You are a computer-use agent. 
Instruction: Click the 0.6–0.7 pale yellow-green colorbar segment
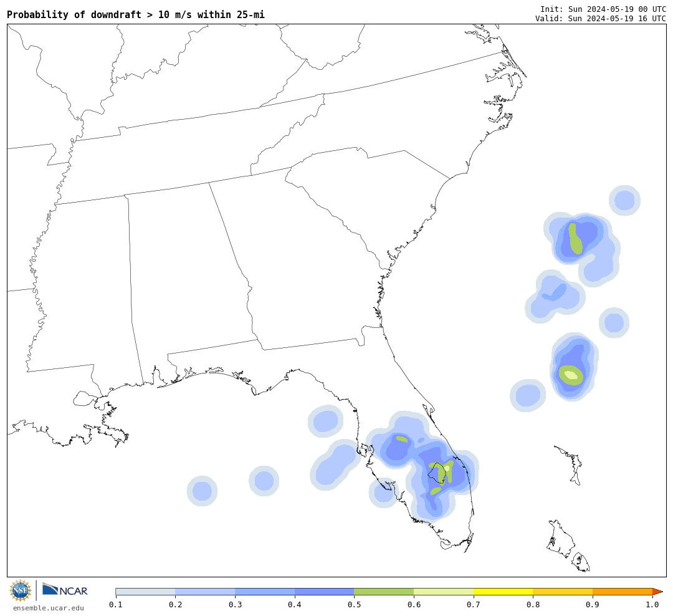[444, 592]
